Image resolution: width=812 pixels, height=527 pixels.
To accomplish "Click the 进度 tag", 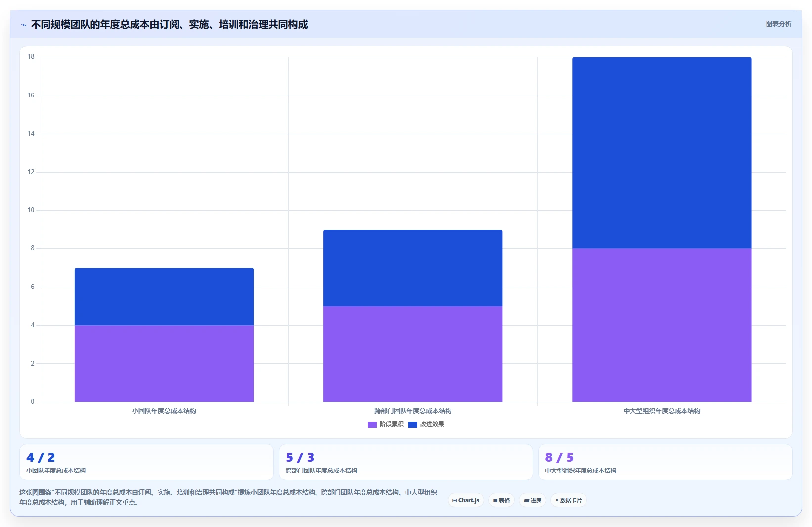I will tap(533, 500).
